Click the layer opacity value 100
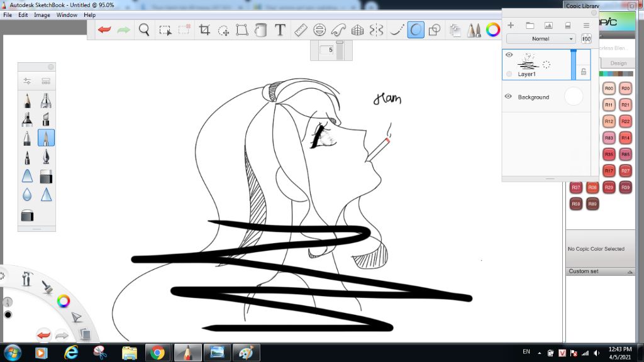Viewport: 644px width, 362px height. [586, 38]
